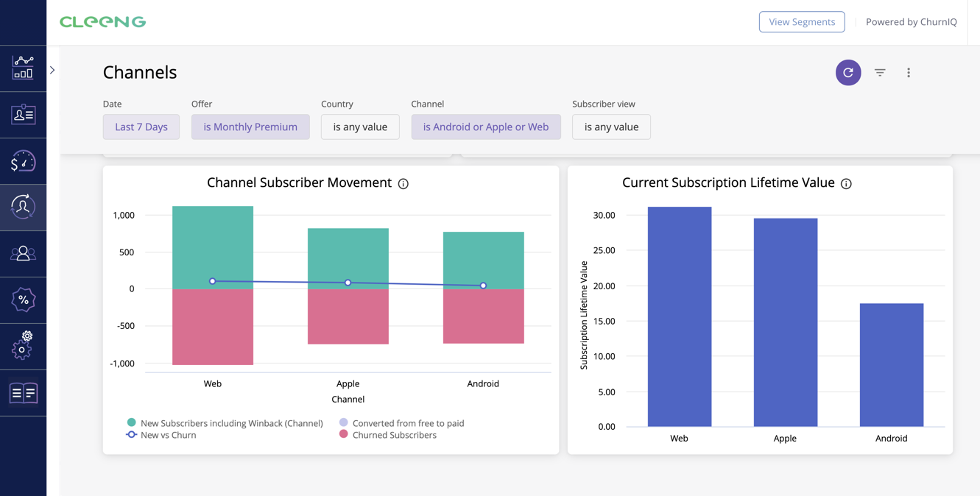Open the analytics charts sidebar icon
Screen dimensions: 980x496
pos(23,68)
